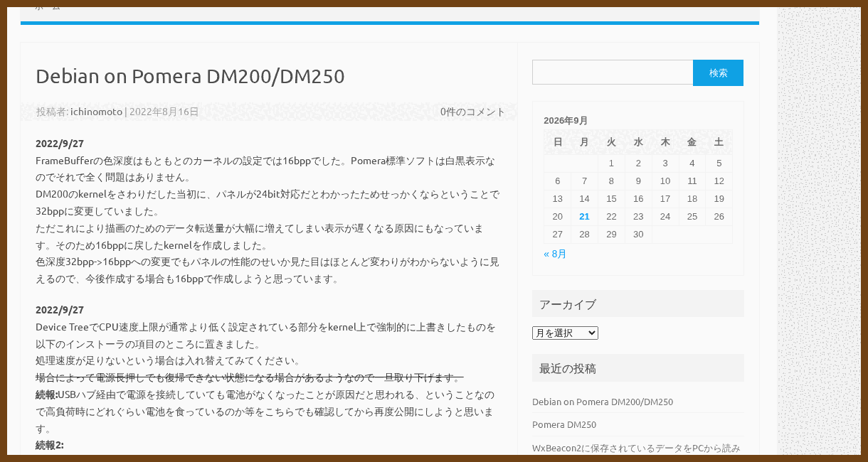Select calendar day 21 in September
This screenshot has height=462, width=868.
coord(584,217)
